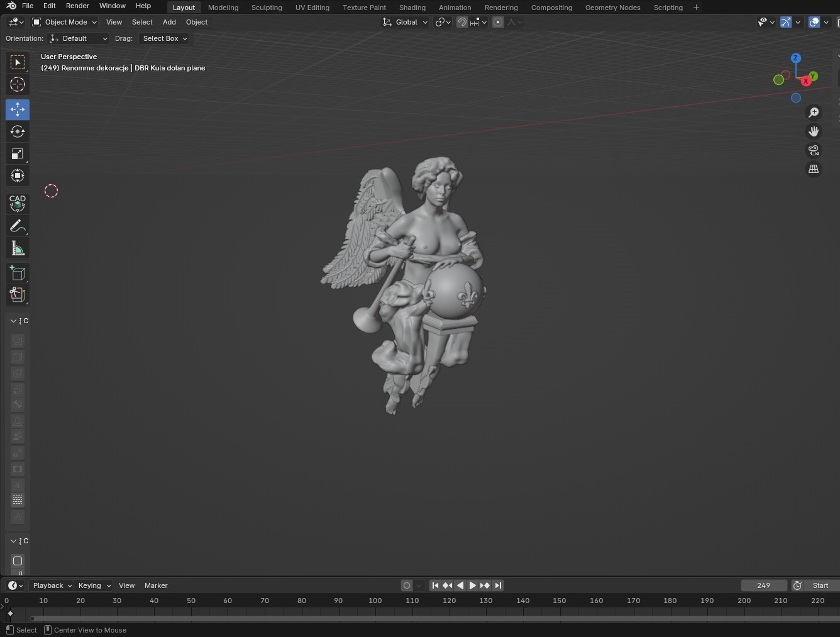
Task: Switch to orthographic view with grid icon
Action: (814, 169)
